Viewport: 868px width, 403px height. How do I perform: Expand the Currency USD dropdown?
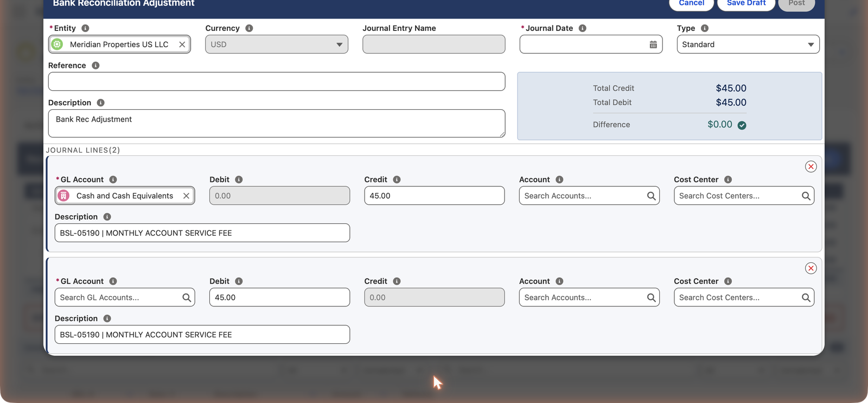click(x=277, y=45)
